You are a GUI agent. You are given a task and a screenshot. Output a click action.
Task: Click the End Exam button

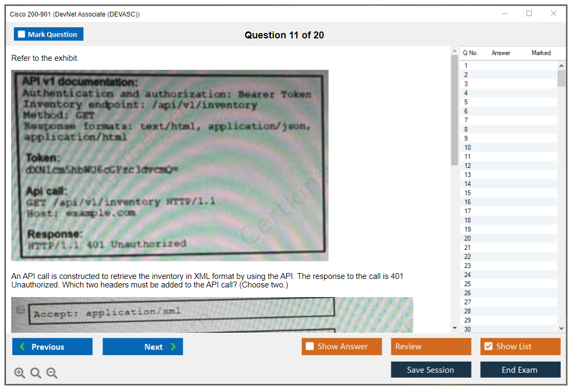click(x=520, y=370)
